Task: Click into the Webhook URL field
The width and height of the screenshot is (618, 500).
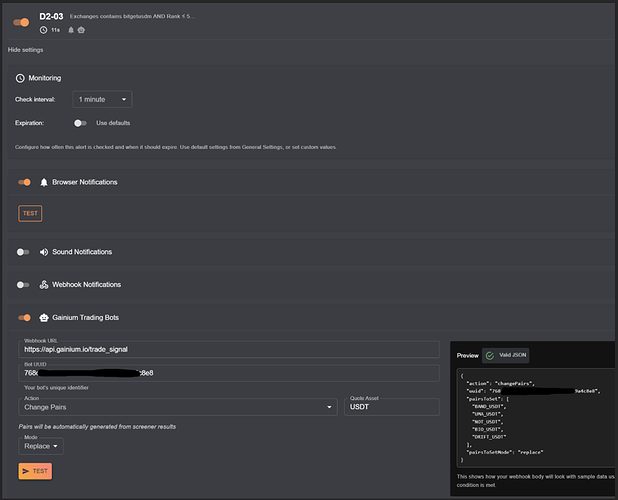Action: tap(228, 350)
